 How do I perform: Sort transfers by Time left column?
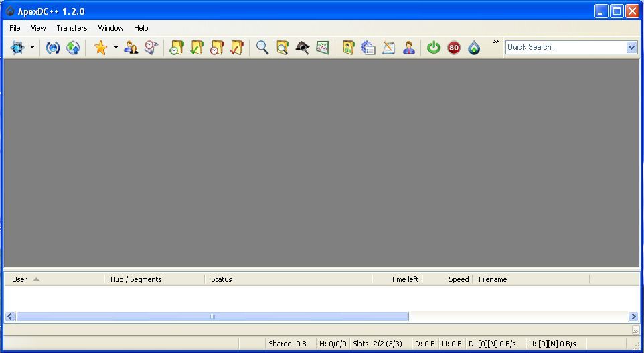397,279
